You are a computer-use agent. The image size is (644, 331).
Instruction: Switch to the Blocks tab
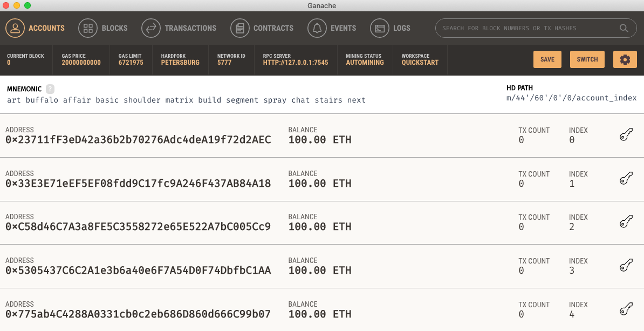pos(103,28)
